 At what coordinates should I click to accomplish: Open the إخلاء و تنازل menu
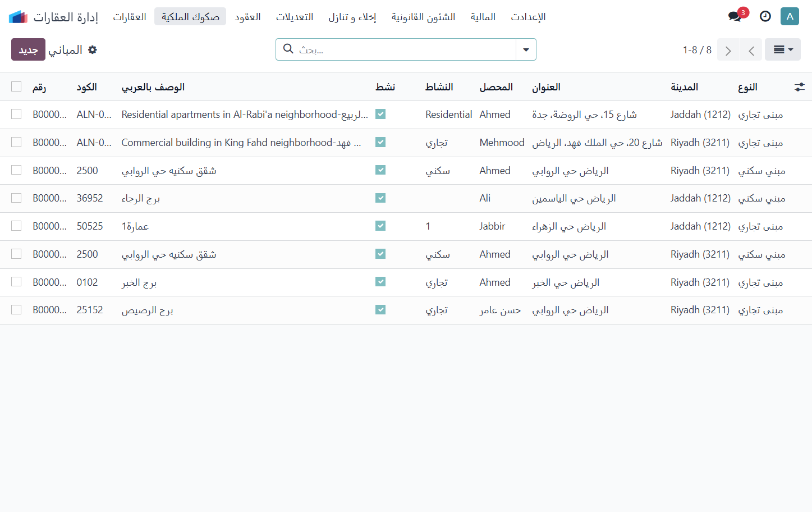click(352, 17)
